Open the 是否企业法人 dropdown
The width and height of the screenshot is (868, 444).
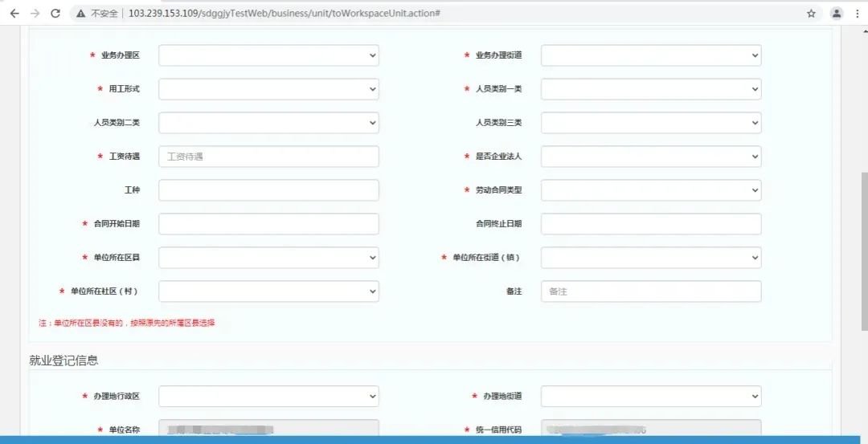pyautogui.click(x=651, y=157)
